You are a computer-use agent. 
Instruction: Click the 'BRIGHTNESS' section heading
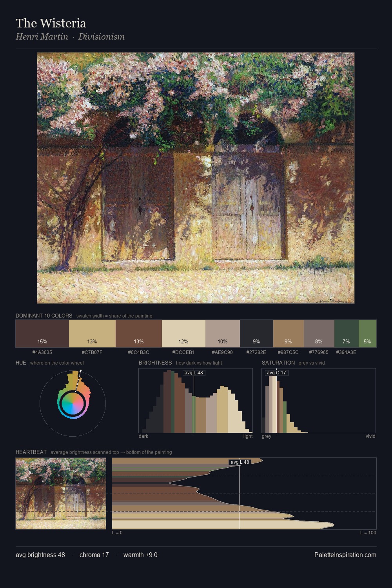[x=155, y=363]
